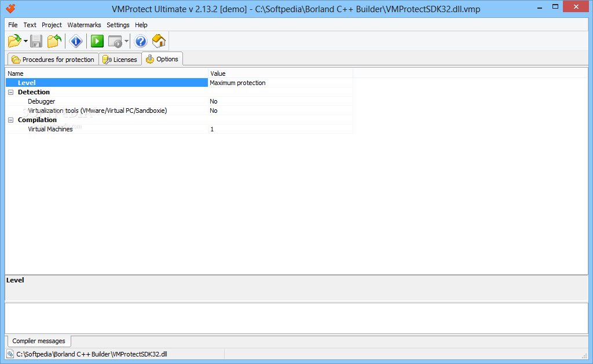593x364 pixels.
Task: Select the Options tab
Action: pyautogui.click(x=162, y=59)
